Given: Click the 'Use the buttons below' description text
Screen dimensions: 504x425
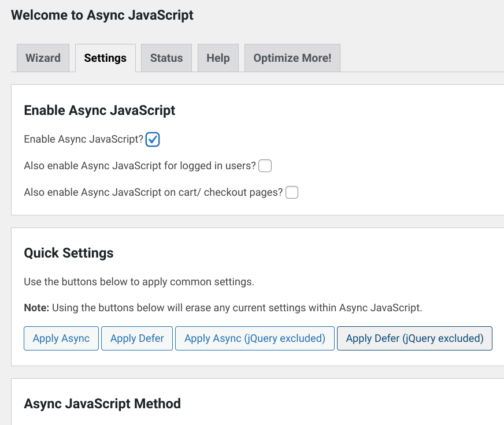Looking at the screenshot, I should coord(139,282).
